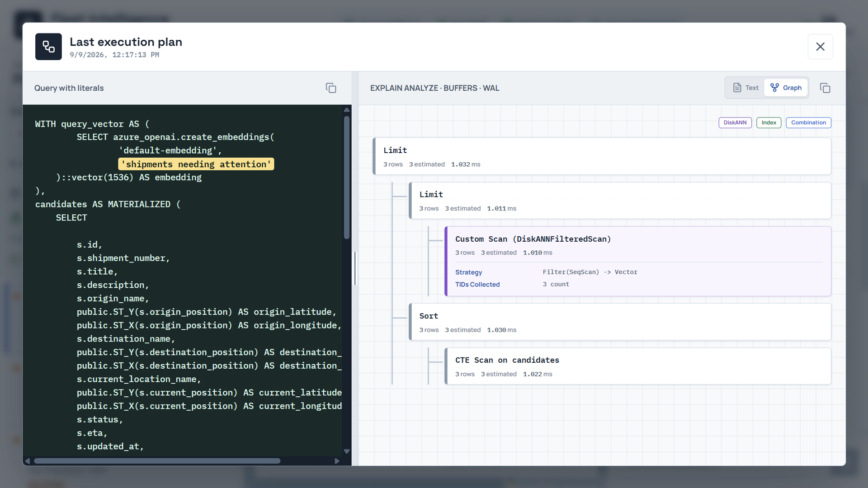Switch to Graph plan view
The height and width of the screenshot is (488, 868).
pos(786,88)
